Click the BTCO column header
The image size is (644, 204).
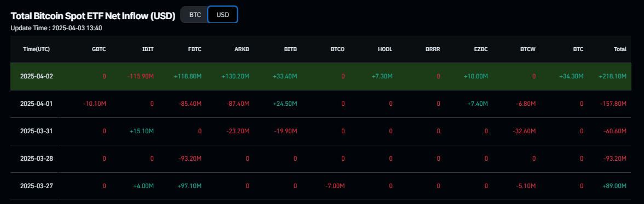[x=337, y=49]
